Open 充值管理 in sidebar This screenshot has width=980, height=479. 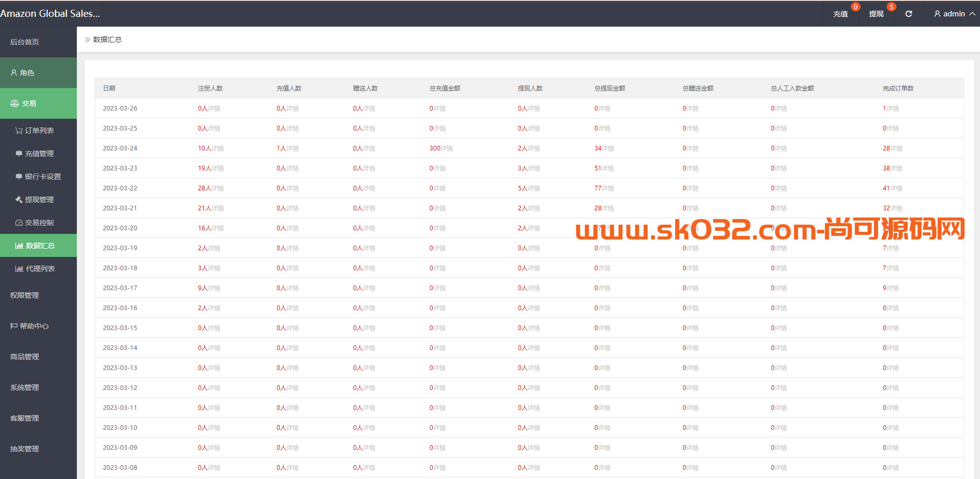(x=38, y=154)
